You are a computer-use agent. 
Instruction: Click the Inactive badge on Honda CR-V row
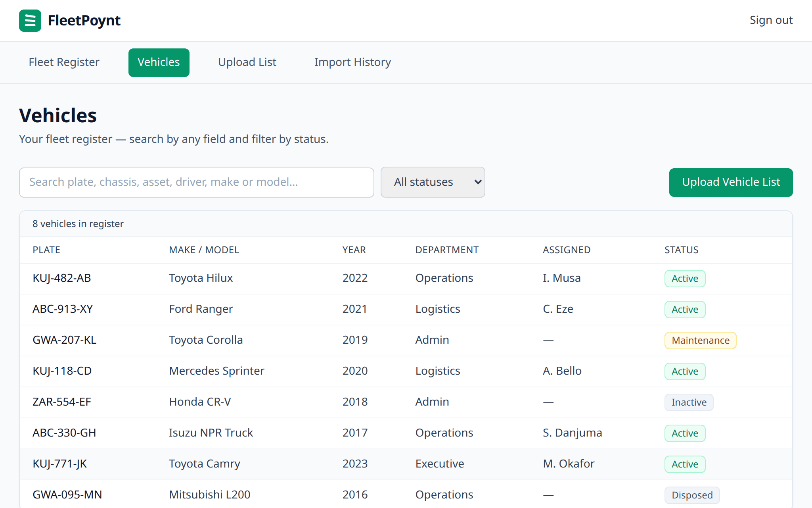tap(689, 402)
